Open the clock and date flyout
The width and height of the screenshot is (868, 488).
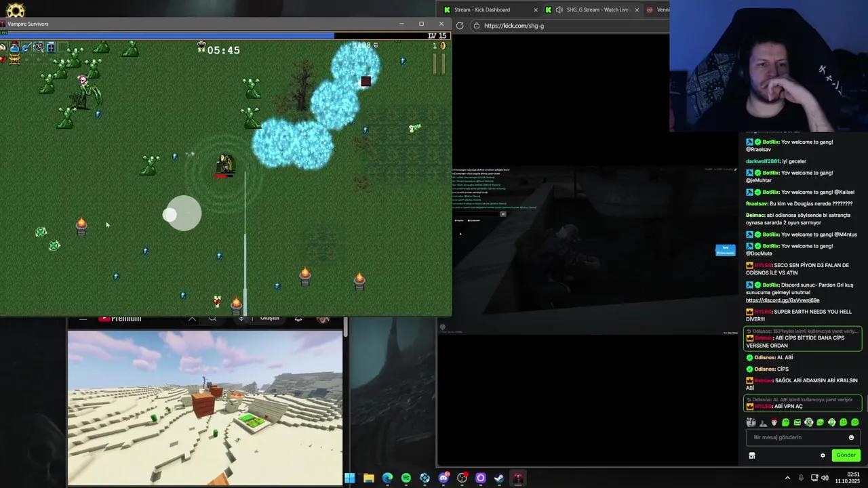(852, 478)
